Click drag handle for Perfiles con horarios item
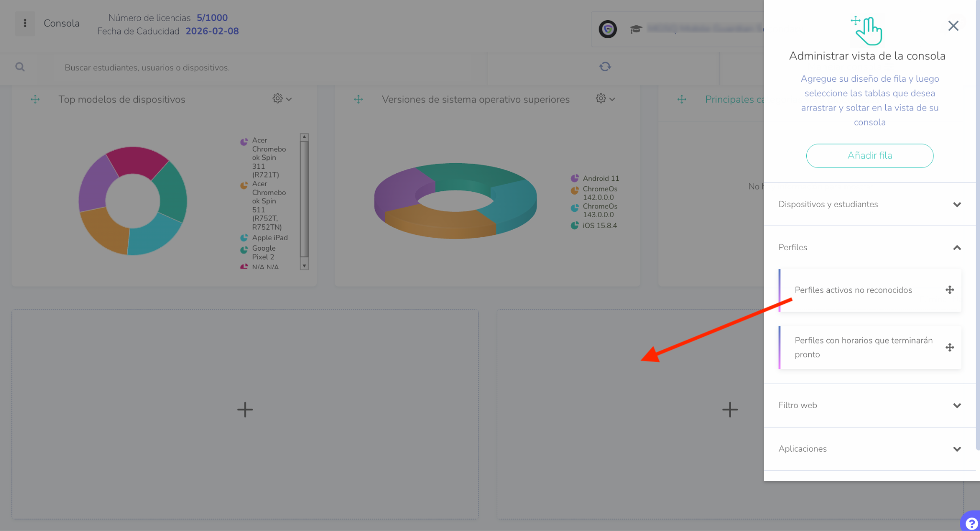 pos(950,348)
